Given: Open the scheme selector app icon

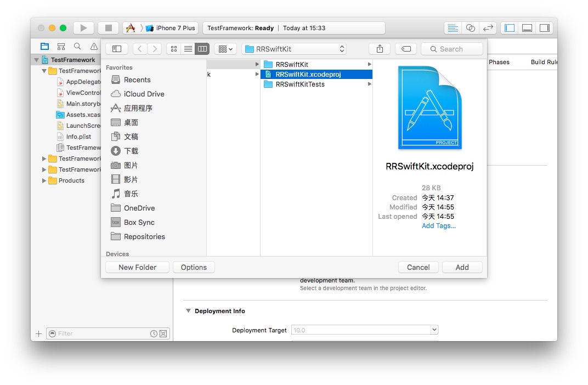Looking at the screenshot, I should click(x=130, y=28).
